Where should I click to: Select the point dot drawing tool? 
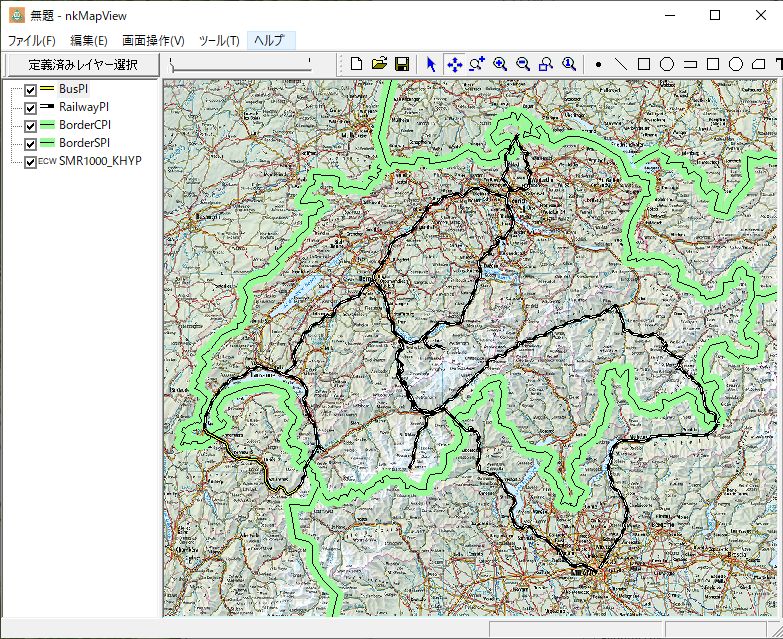[598, 64]
